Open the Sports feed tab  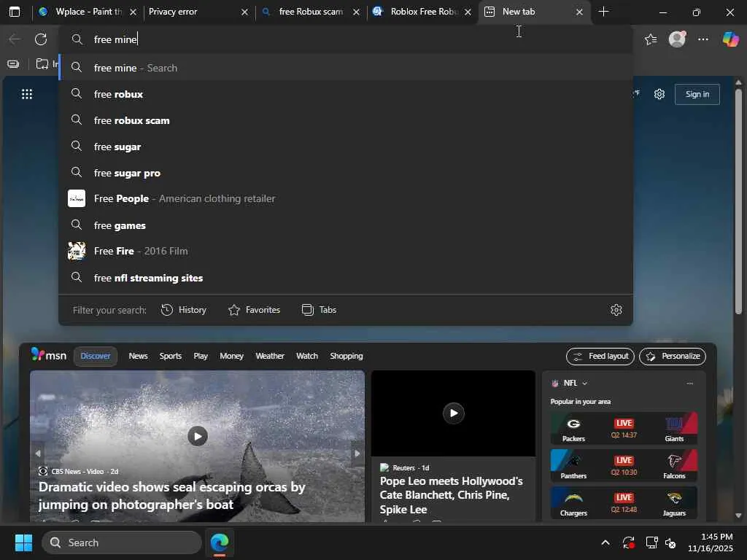coord(171,356)
